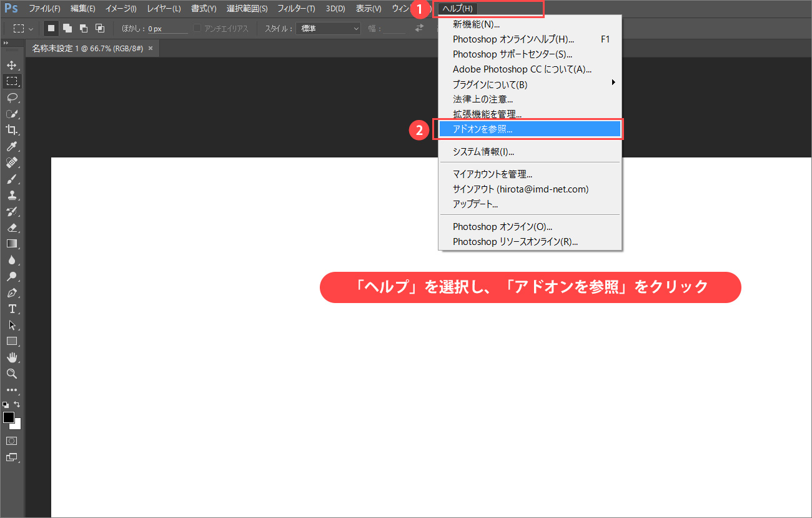Select the Rectangle shape tool
This screenshot has height=518, width=812.
pos(12,341)
